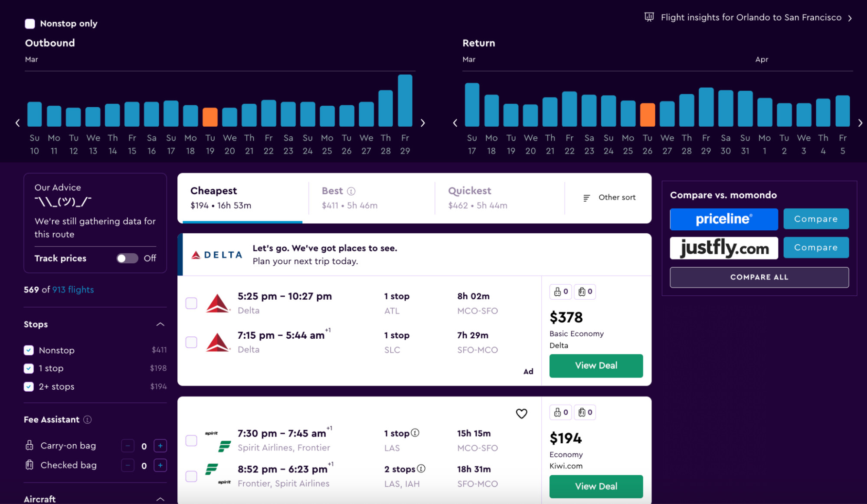
Task: View Deal for the $194 Kiwi.com fare
Action: (596, 486)
